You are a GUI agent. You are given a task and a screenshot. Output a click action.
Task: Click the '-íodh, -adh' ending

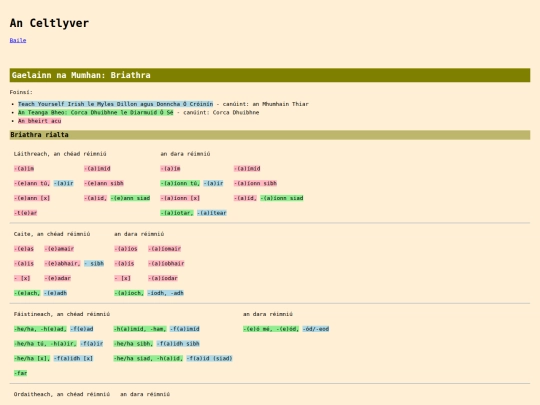tap(166, 293)
